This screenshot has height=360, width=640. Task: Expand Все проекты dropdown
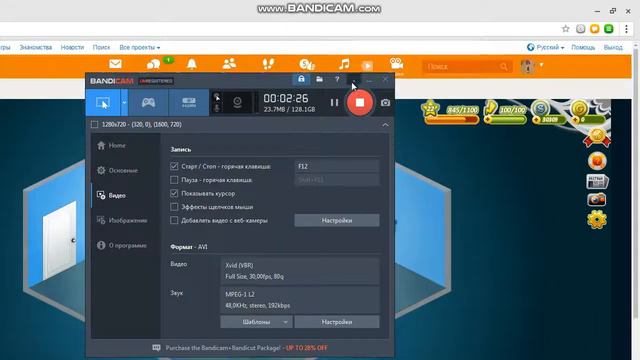pyautogui.click(x=140, y=47)
